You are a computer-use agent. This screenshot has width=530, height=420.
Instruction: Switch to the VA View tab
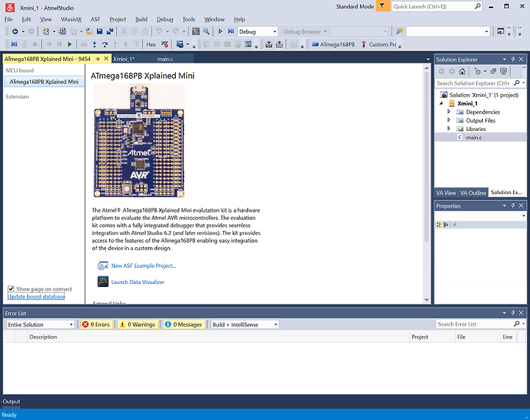point(446,193)
